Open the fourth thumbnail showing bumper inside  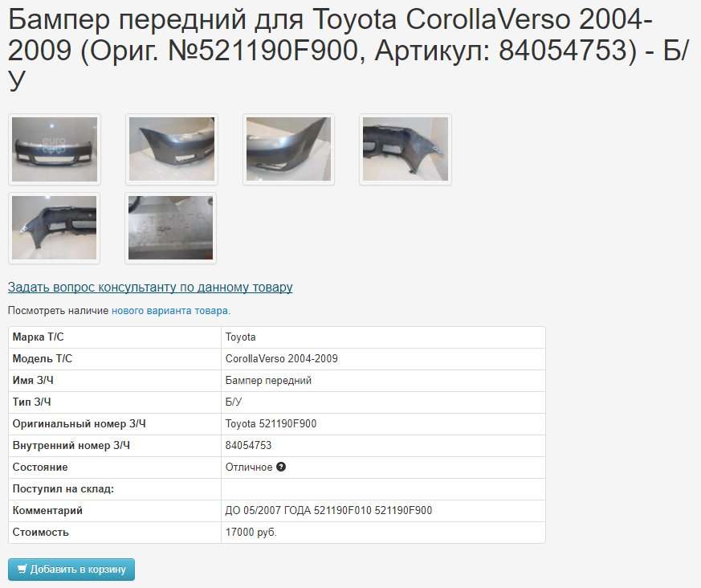point(406,149)
